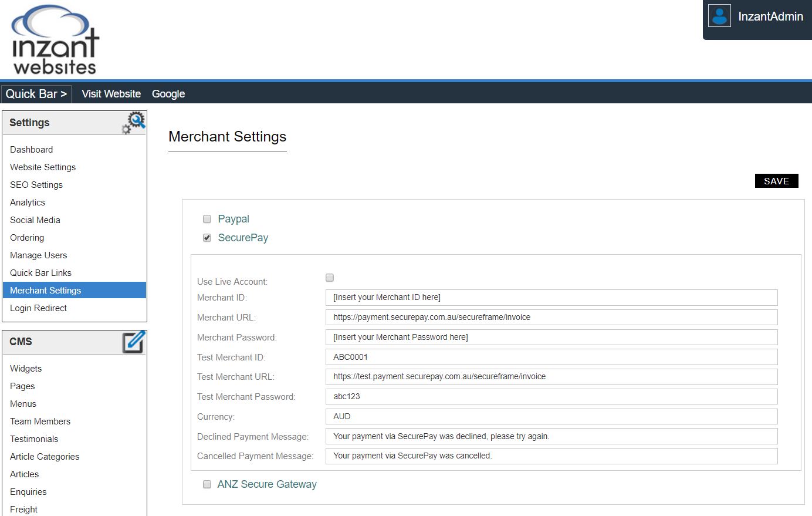
Task: Click the Merchant Settings page heading
Action: 228,137
